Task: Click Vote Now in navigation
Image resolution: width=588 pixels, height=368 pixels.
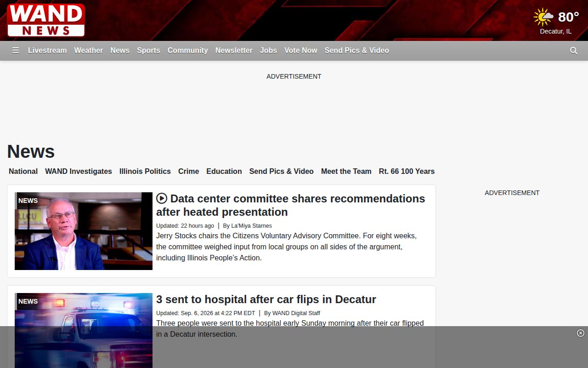Action: coord(301,50)
